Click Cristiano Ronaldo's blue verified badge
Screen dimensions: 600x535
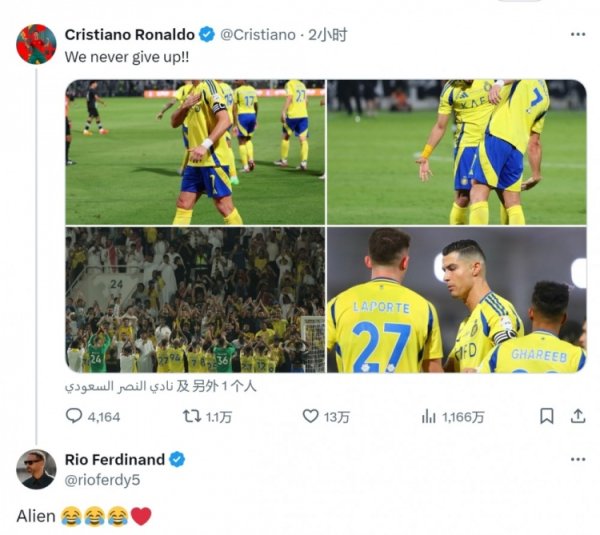point(207,34)
